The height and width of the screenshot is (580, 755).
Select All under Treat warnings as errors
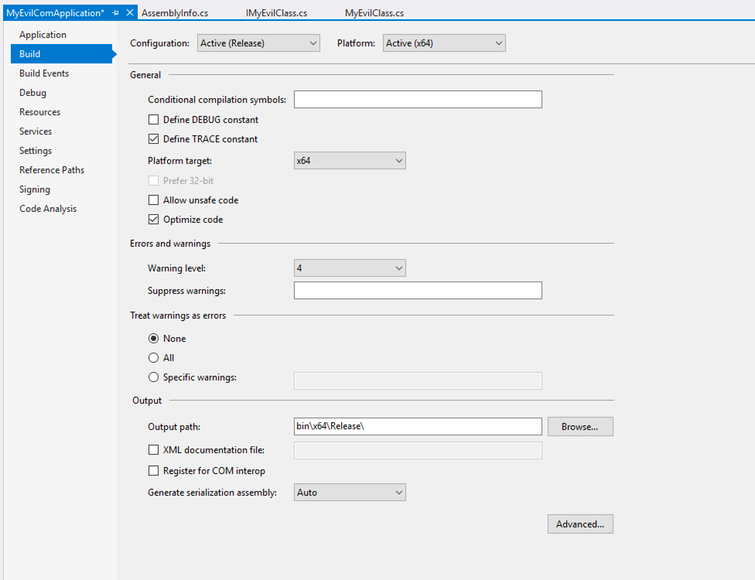point(153,358)
